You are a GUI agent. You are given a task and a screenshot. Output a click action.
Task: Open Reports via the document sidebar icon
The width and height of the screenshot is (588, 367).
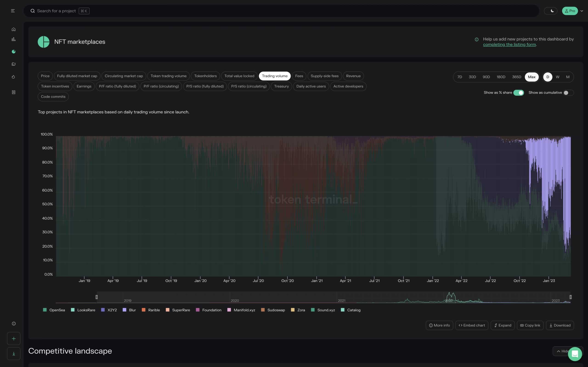click(13, 92)
